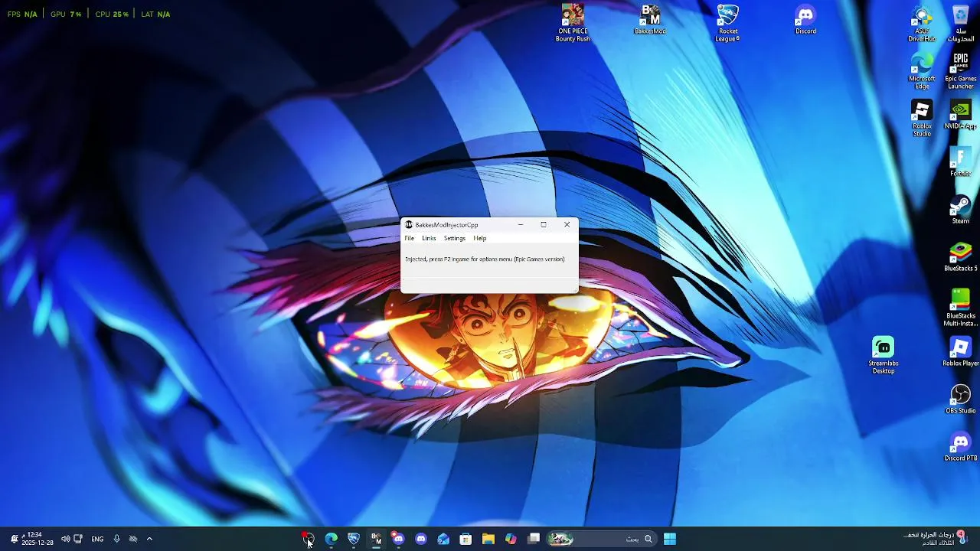This screenshot has width=980, height=551.
Task: Select the Recycle Bin desktop icon
Action: pos(961,24)
